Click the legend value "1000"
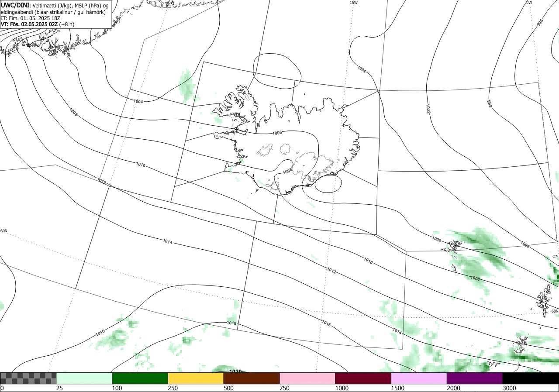The height and width of the screenshot is (392, 559). [x=342, y=388]
